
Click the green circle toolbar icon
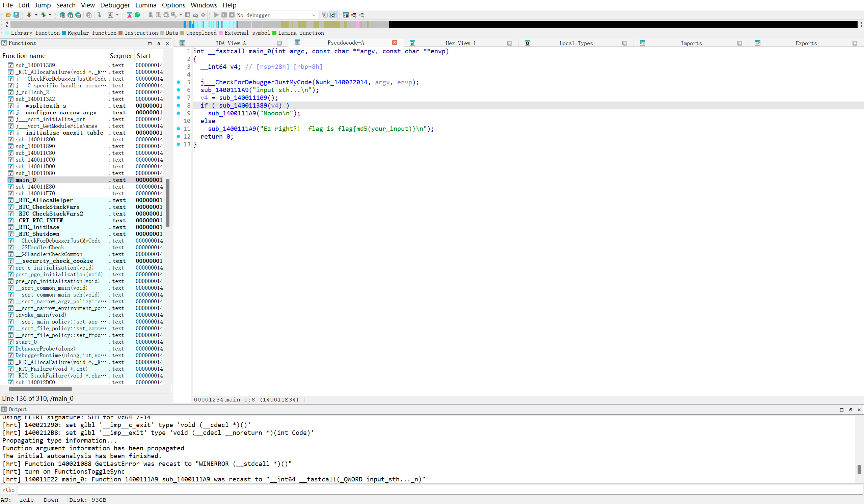coord(137,15)
